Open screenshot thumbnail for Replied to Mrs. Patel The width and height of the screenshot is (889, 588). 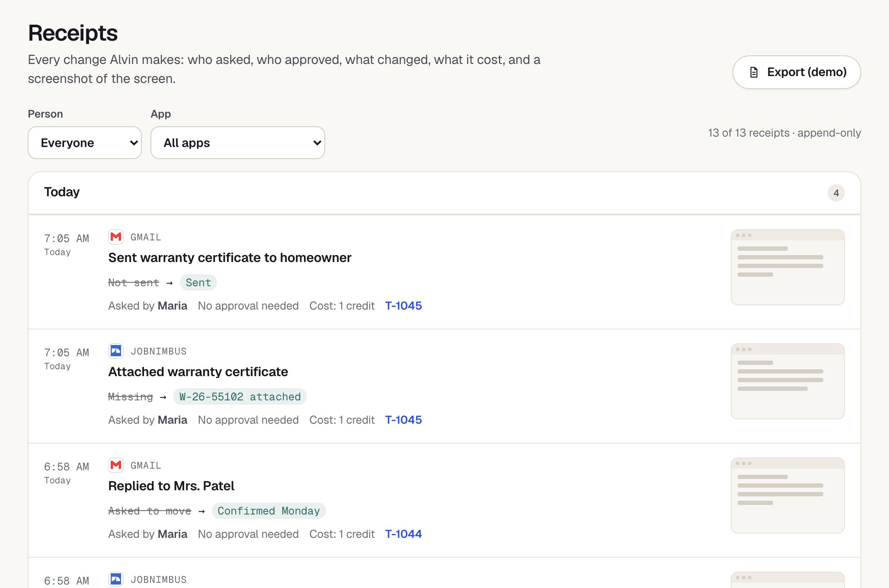tap(787, 495)
